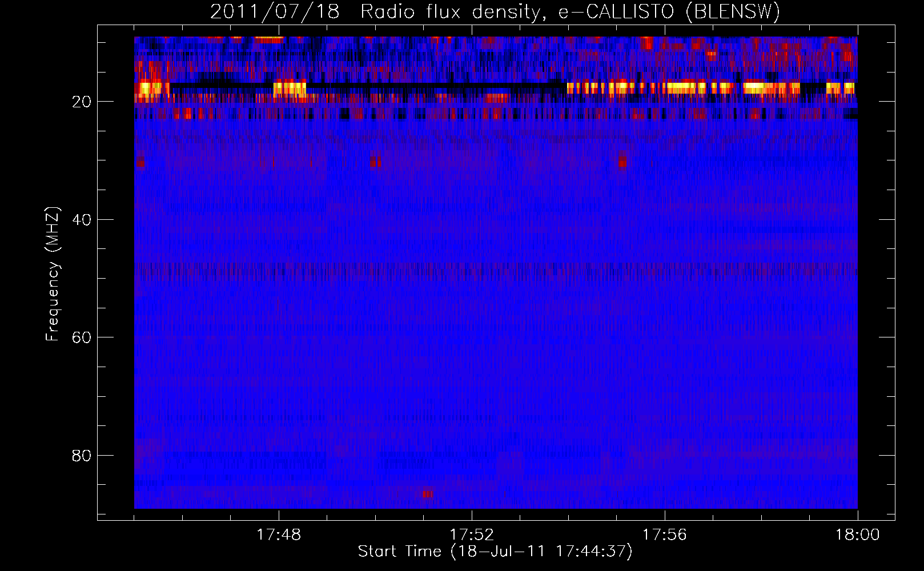
Task: Click the 60 frequency tick label
Action: [x=82, y=337]
